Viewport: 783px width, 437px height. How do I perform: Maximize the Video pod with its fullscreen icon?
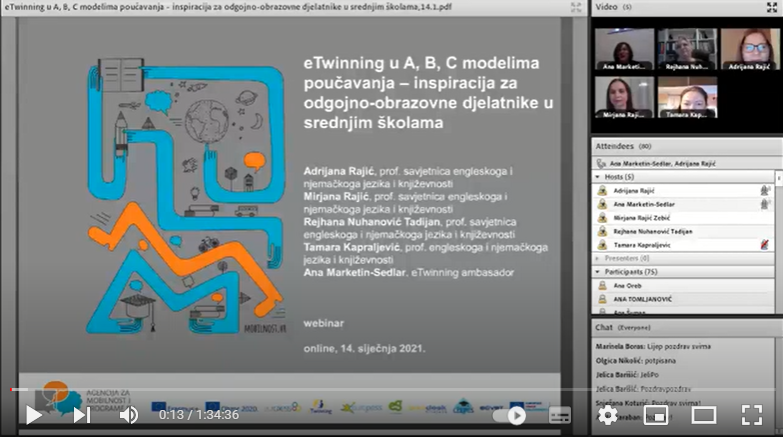click(x=772, y=7)
